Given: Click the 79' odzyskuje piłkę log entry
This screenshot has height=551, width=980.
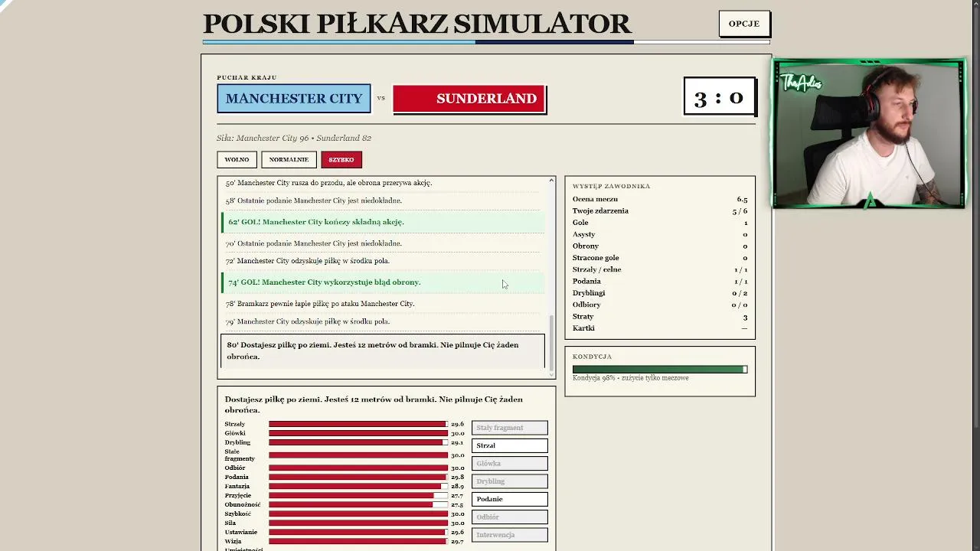Looking at the screenshot, I should [x=383, y=321].
